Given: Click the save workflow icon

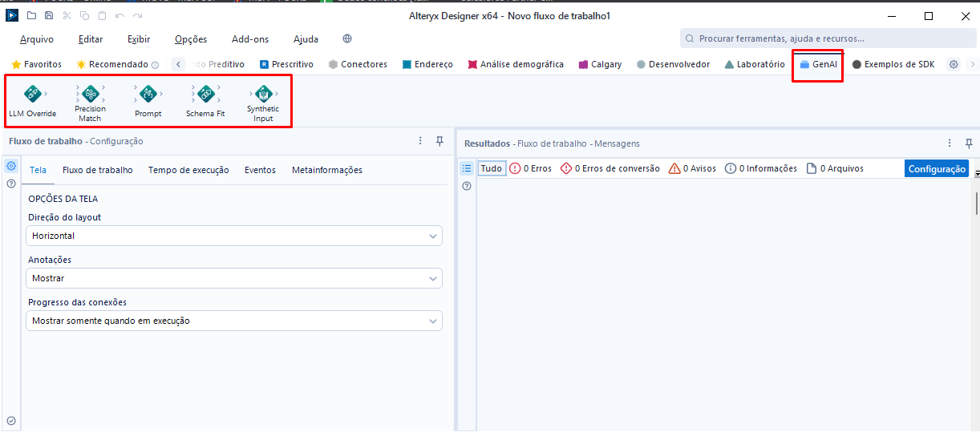Looking at the screenshot, I should coord(49,16).
